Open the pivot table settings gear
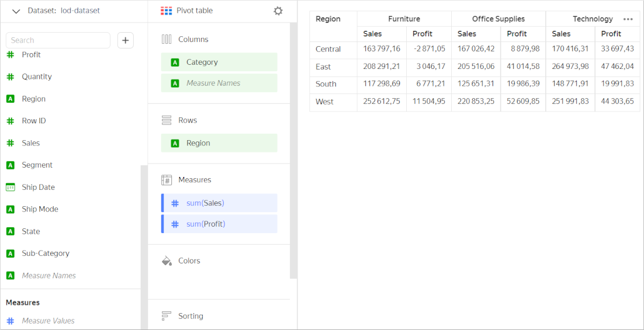The height and width of the screenshot is (330, 644). [278, 11]
